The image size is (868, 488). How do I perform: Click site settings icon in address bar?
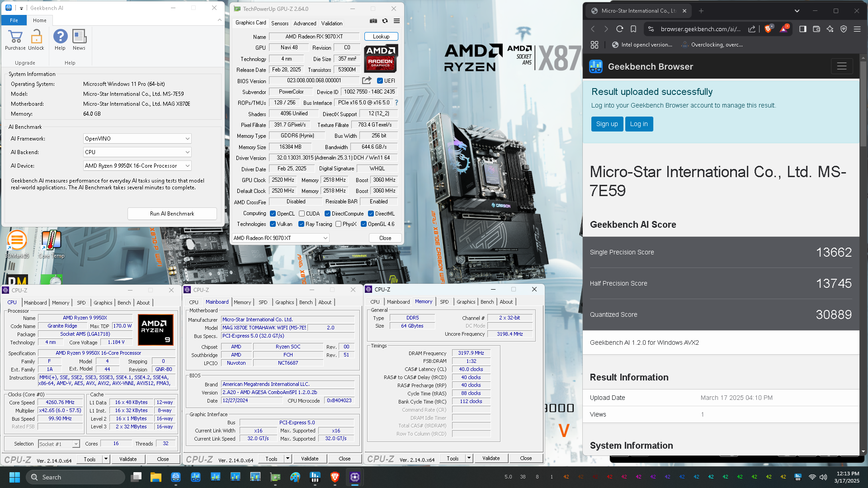pos(651,29)
